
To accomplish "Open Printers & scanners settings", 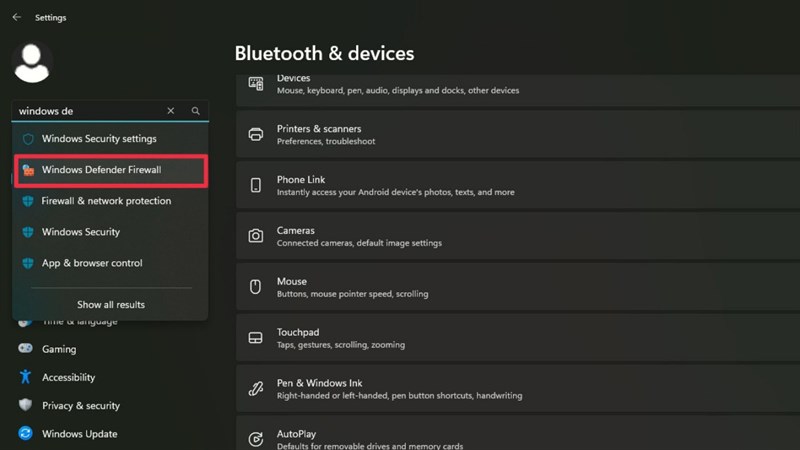I will click(x=518, y=134).
